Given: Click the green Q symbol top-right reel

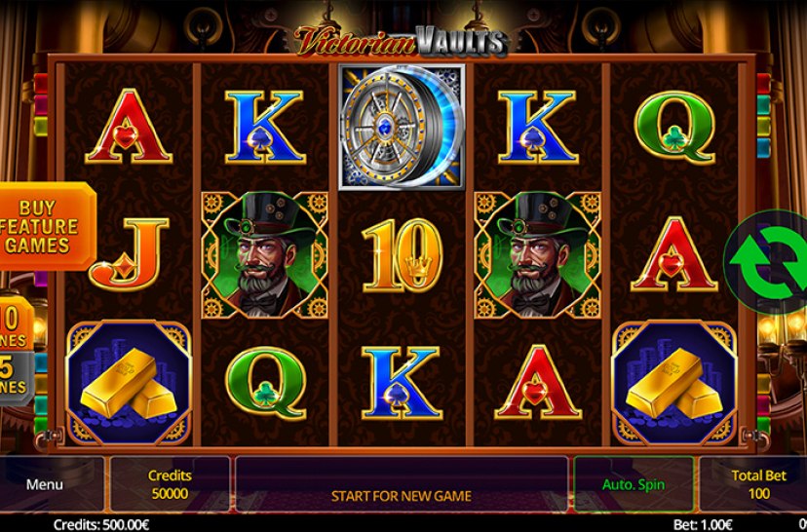Looking at the screenshot, I should [x=674, y=127].
